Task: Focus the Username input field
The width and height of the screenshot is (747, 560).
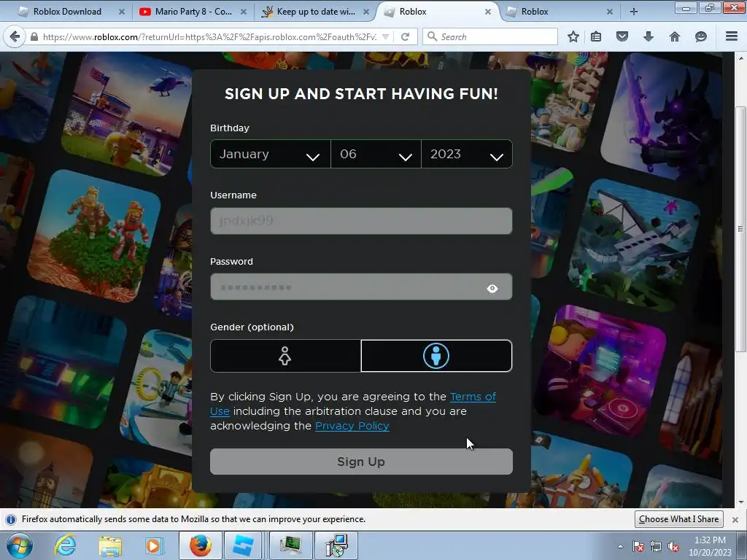Action: pos(361,220)
